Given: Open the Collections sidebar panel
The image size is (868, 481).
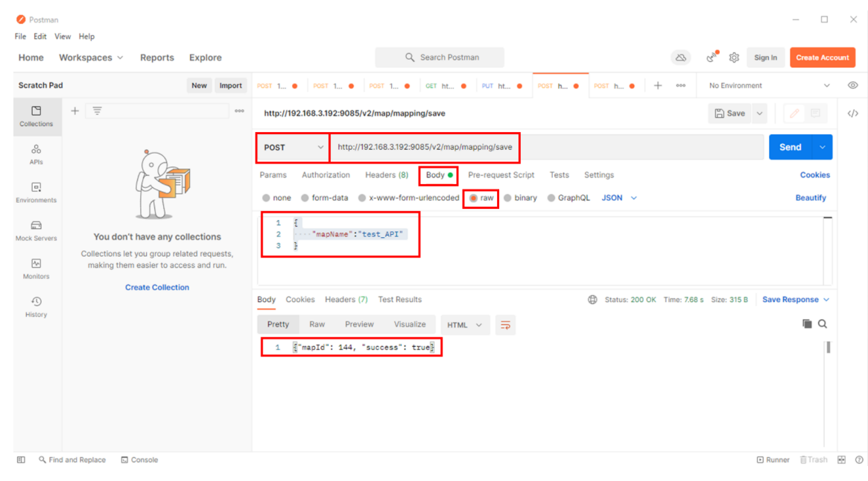Looking at the screenshot, I should tap(37, 116).
